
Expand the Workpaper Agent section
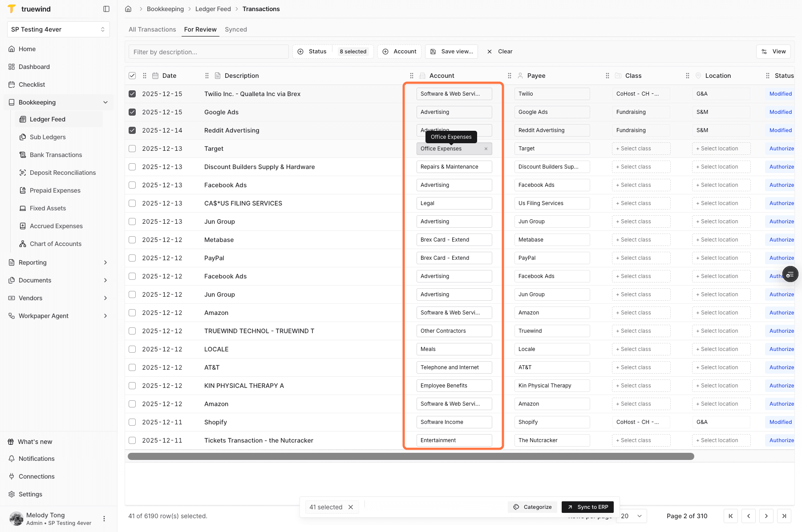tap(58, 316)
